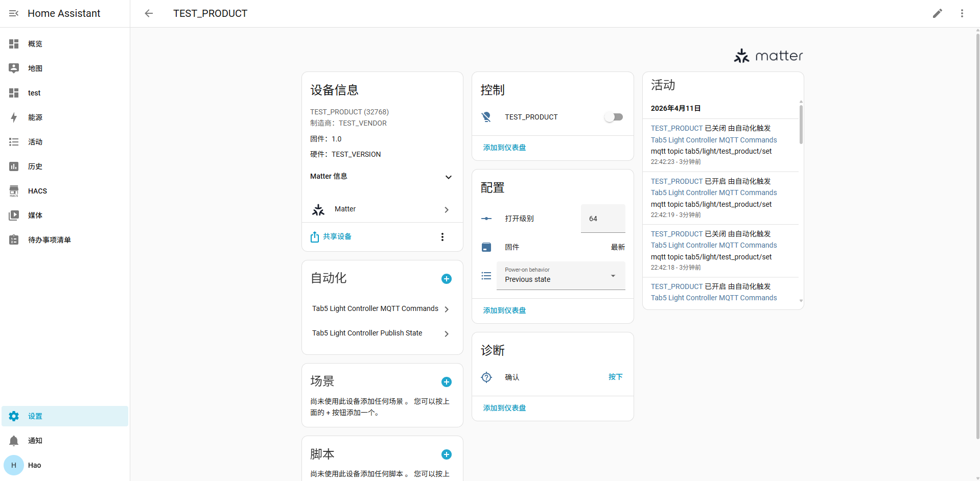Click the pencil edit icon in header
Screen dimensions: 980x481
(937, 13)
